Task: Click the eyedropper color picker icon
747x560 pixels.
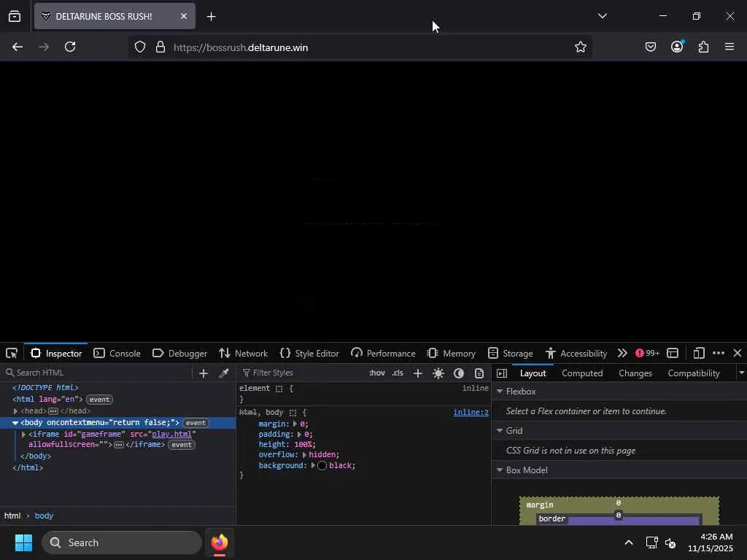Action: [x=224, y=373]
